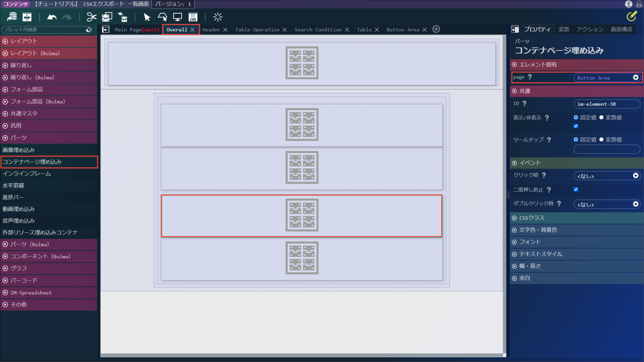Image resolution: width=644 pixels, height=362 pixels.
Task: Open the クリック時 action dropdown
Action: [607, 176]
